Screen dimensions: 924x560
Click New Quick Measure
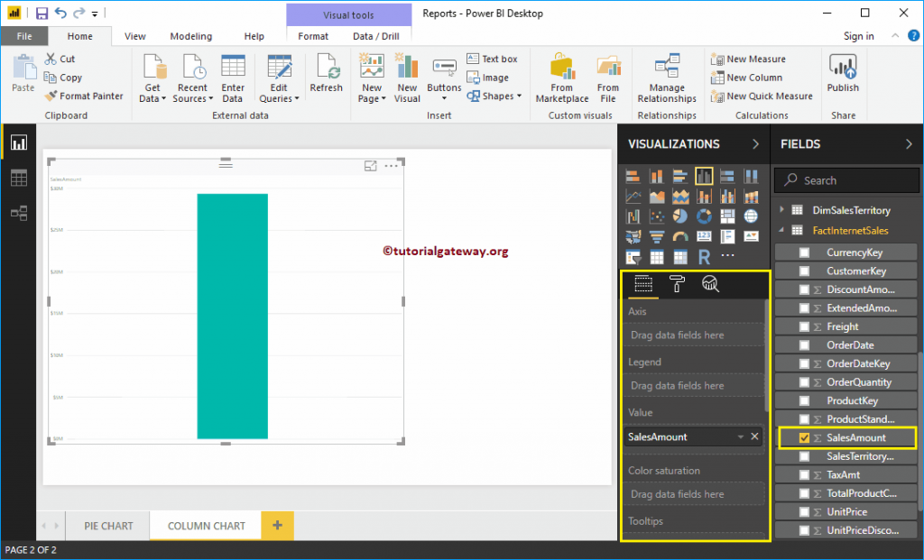coord(762,96)
